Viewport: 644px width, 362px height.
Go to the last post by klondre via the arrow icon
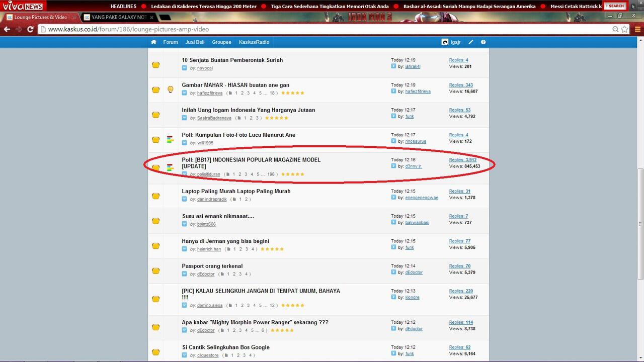[x=393, y=298]
